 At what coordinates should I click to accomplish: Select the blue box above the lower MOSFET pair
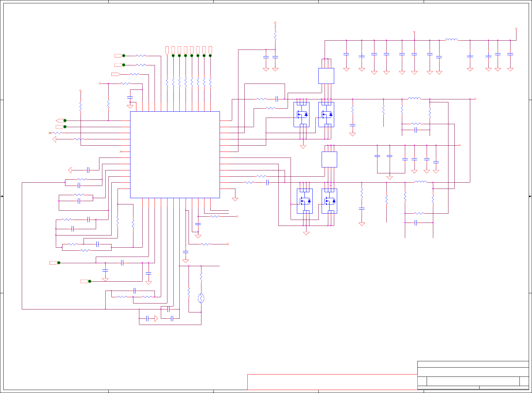point(329,160)
